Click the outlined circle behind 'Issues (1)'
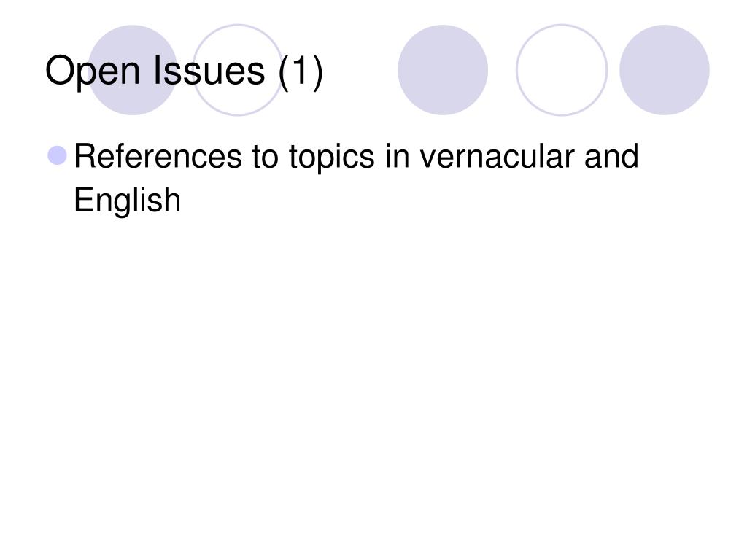Screen dimensions: 747x560 [238, 70]
